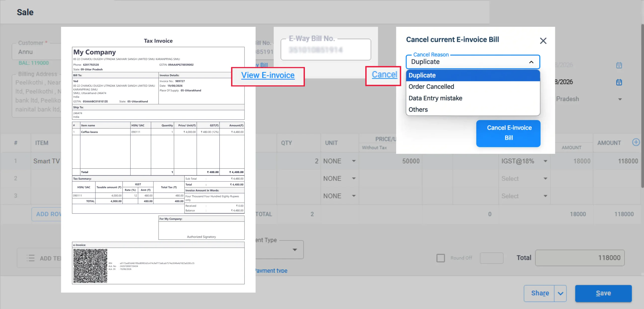Open the first calendar date picker icon
644x309 pixels.
pos(619,65)
